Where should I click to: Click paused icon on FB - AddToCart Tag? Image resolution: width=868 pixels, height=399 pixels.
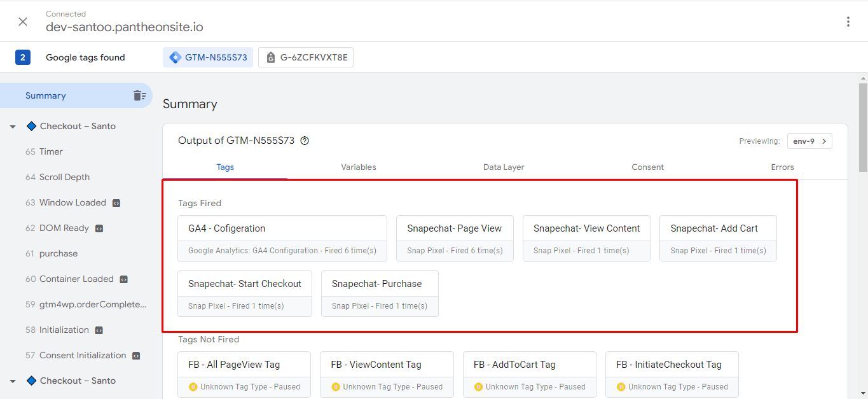[x=478, y=386]
